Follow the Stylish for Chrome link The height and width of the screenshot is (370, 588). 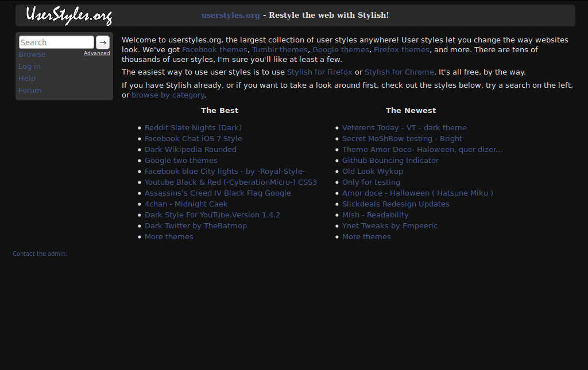pyautogui.click(x=399, y=72)
